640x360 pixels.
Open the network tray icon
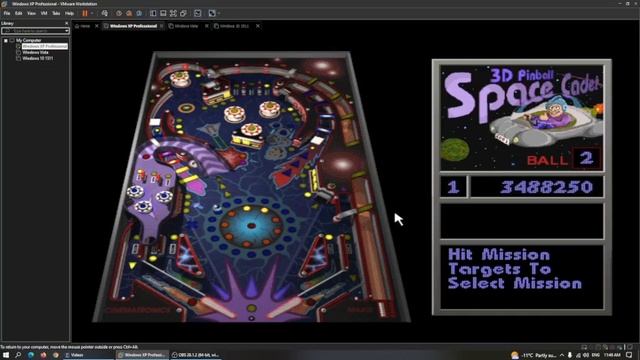pos(578,355)
